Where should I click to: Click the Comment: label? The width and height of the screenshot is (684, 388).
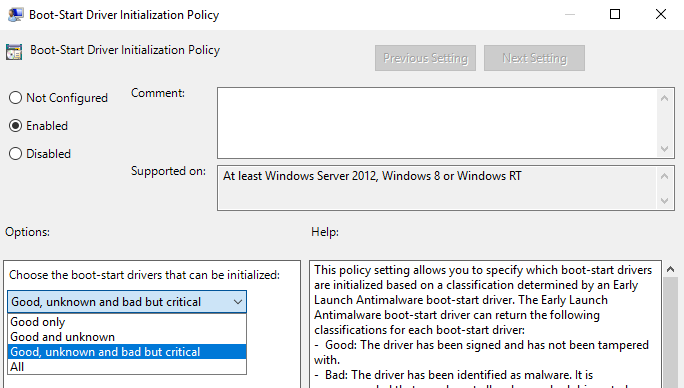(158, 93)
